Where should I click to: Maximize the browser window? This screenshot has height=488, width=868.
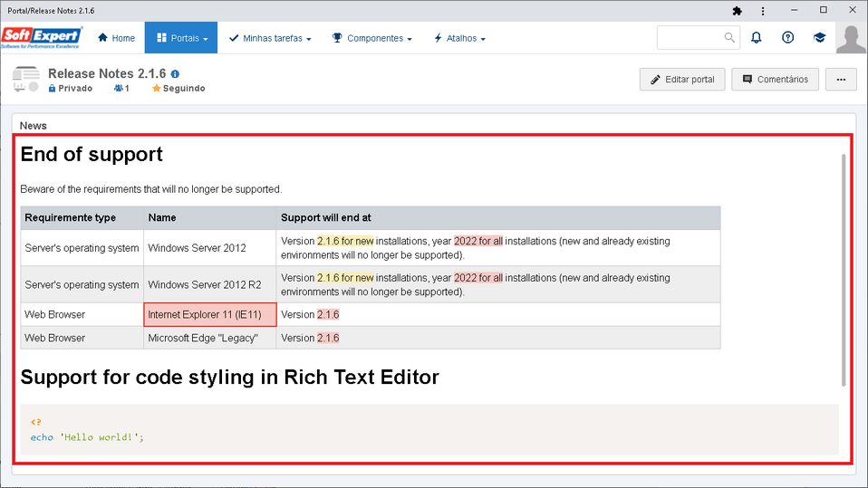[824, 10]
